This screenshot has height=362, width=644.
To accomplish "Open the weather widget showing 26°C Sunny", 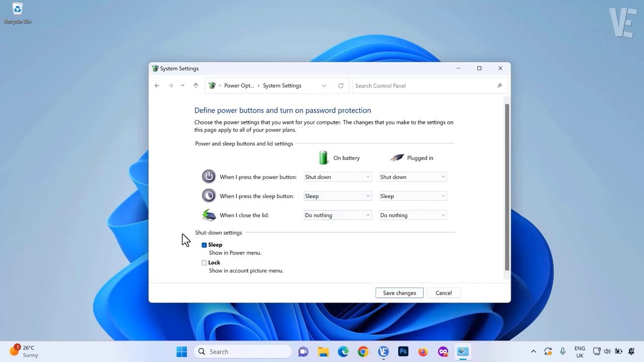I will 24,351.
